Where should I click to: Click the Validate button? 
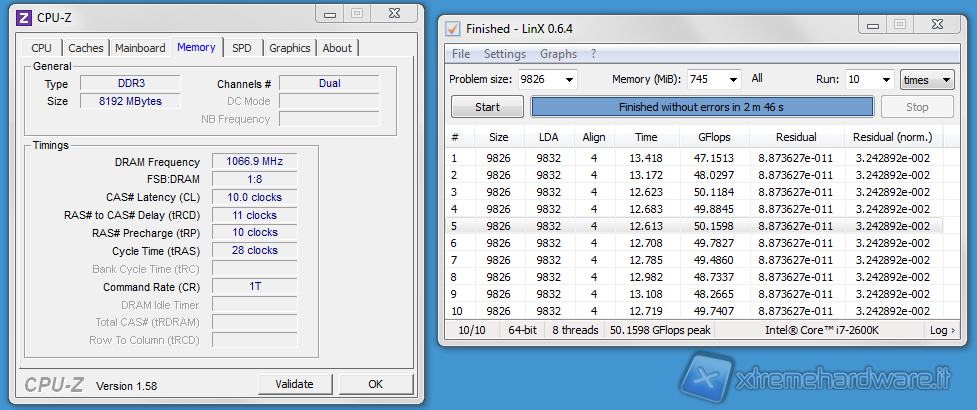[295, 384]
